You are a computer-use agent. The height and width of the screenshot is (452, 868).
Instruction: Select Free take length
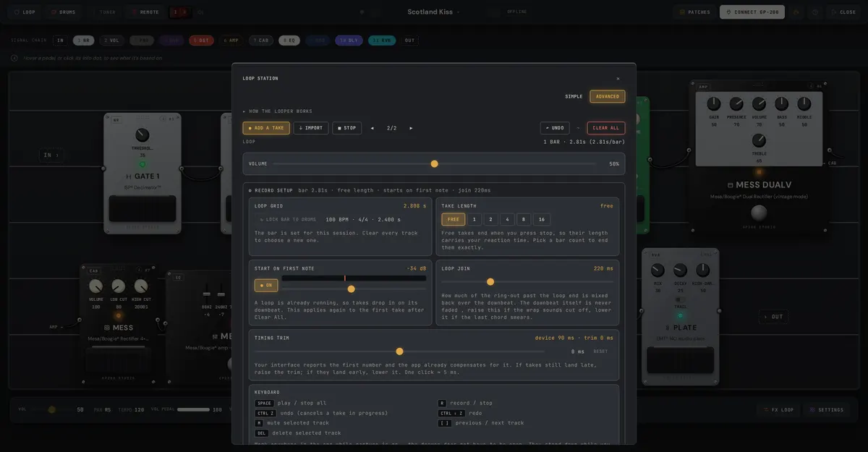[x=453, y=219]
